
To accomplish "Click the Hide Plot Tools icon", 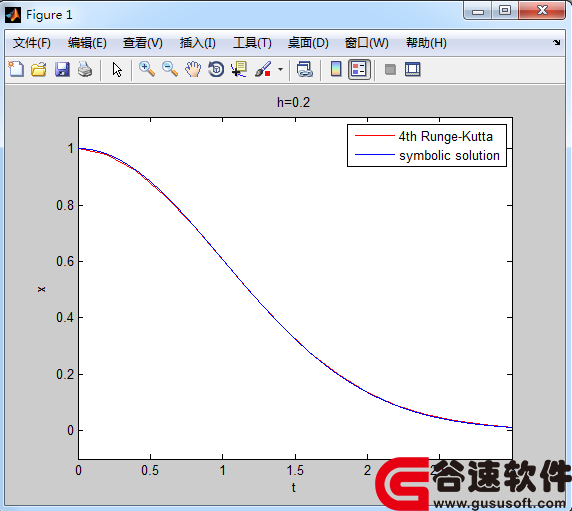I will [x=390, y=69].
